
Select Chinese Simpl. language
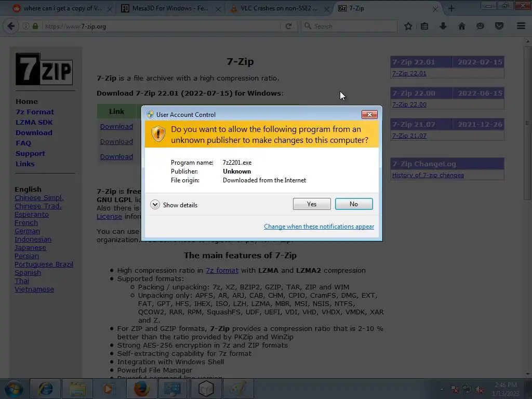coord(39,198)
